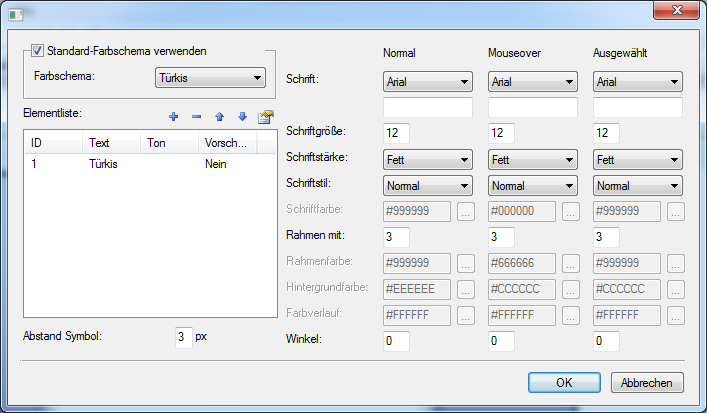Open element properties icon above the list
Screen dimensions: 707x413
266,117
